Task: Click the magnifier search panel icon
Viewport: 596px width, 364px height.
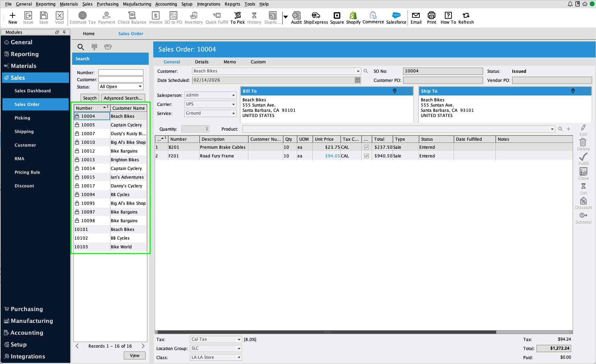Action: pos(81,47)
